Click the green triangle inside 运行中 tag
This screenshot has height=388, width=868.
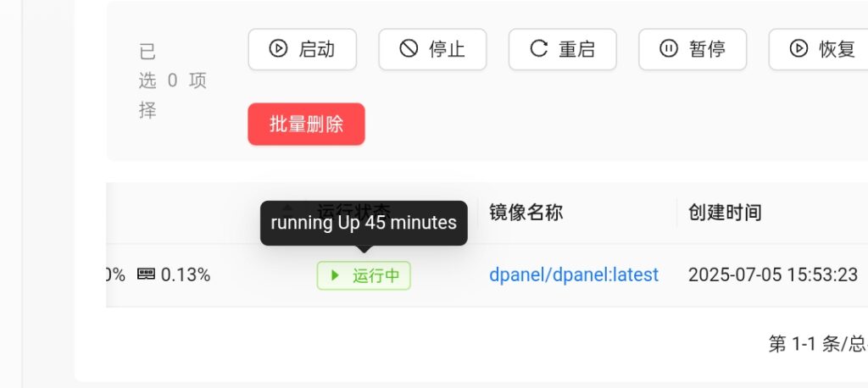(x=334, y=275)
